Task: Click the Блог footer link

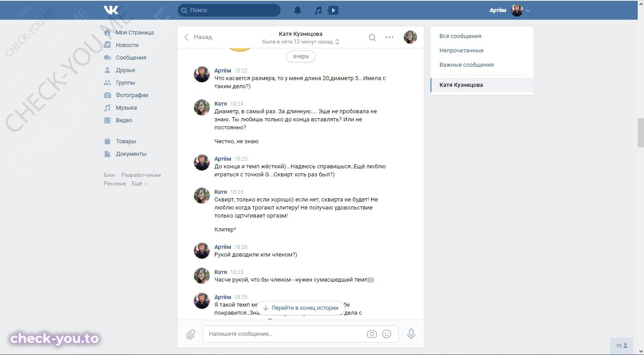Action: [110, 175]
